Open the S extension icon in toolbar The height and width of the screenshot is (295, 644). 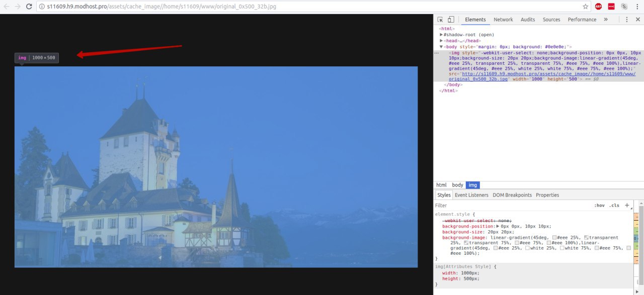(624, 7)
